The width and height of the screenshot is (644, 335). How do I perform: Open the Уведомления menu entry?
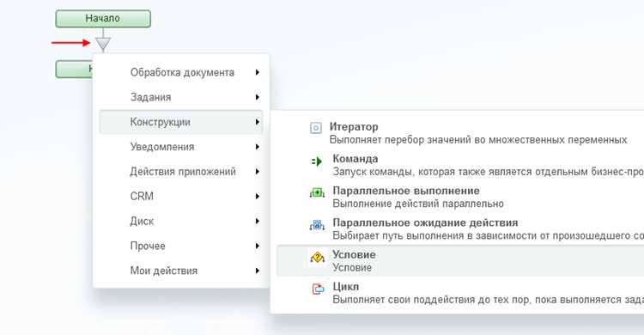coord(181,147)
